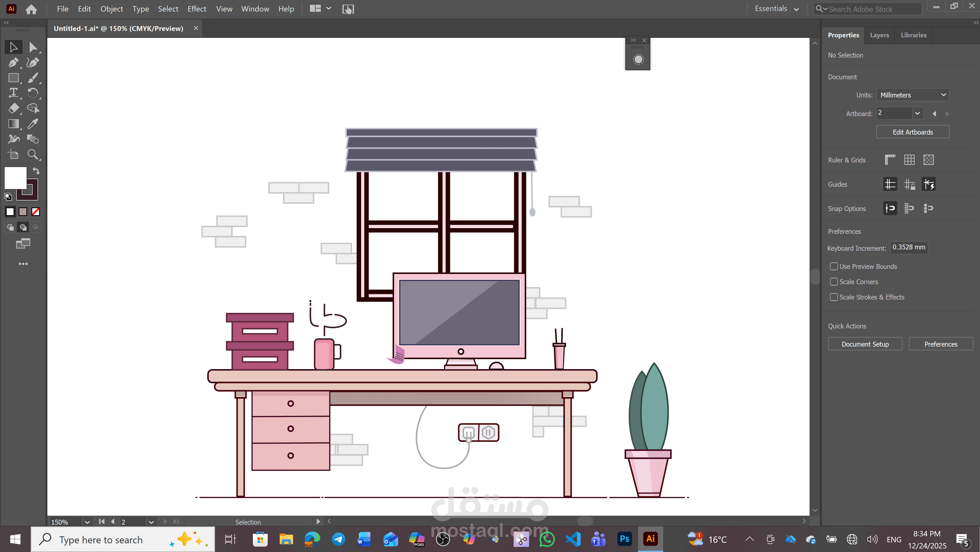This screenshot has height=552, width=980.
Task: Click the Edit Artboards button
Action: (913, 132)
